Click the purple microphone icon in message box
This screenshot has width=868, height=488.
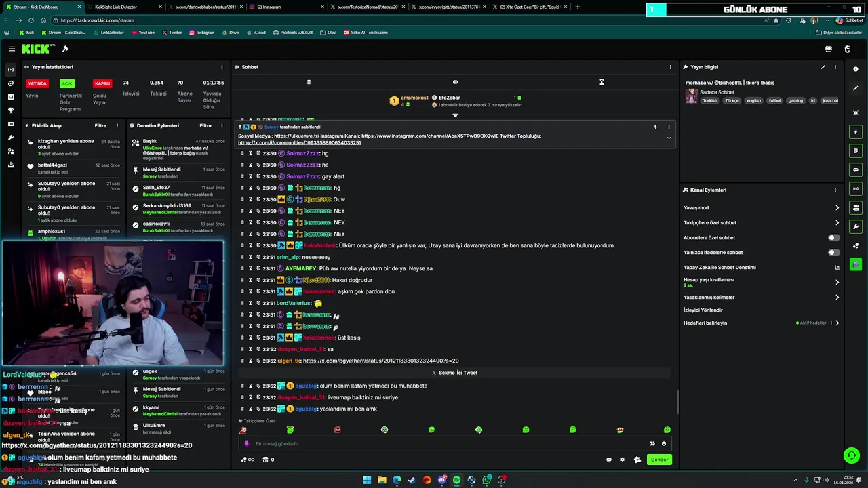[247, 443]
